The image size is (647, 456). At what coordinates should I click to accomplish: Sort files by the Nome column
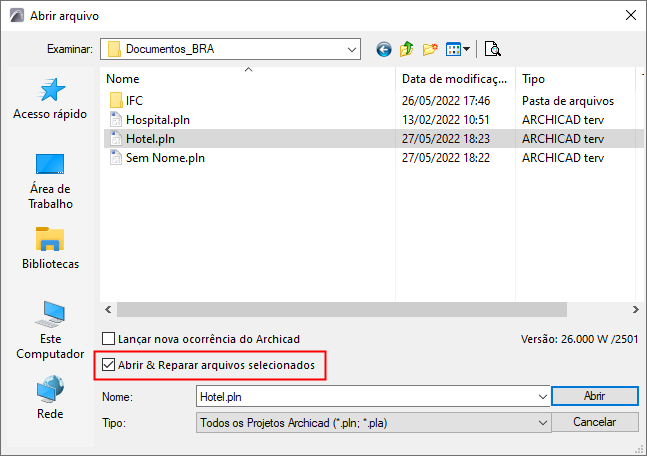tap(250, 78)
